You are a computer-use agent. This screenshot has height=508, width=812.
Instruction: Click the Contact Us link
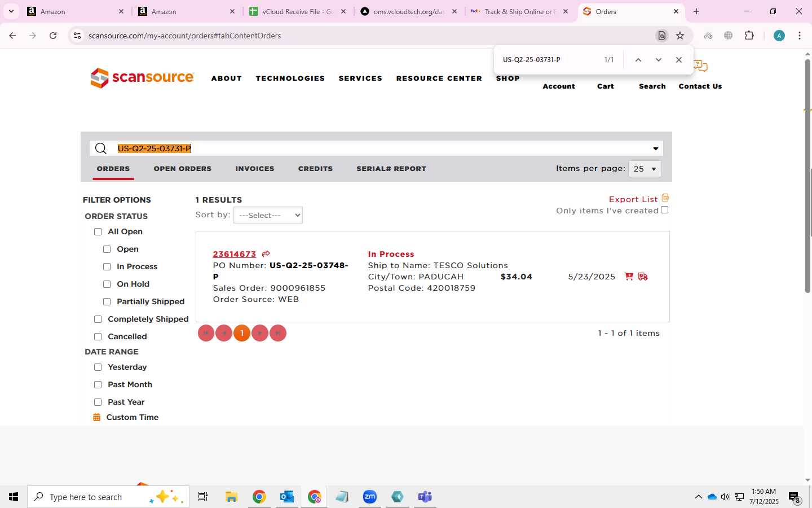[x=700, y=86]
